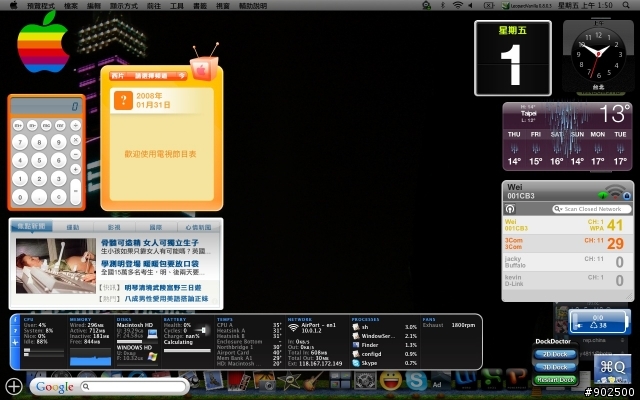Open the headline 學測明登場 暖暖包要放口袋
This screenshot has height=400, width=640.
pyautogui.click(x=150, y=264)
